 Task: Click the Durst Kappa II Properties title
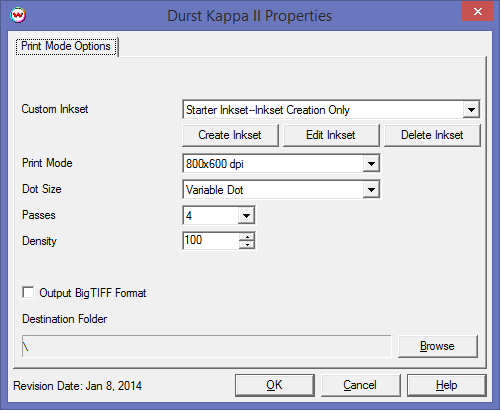coord(250,16)
